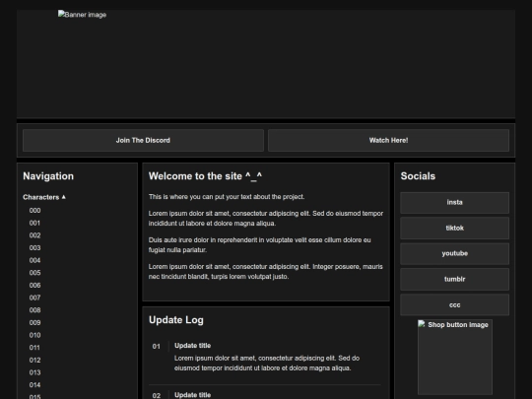
Task: Go to the tumblr social button
Action: (x=454, y=279)
